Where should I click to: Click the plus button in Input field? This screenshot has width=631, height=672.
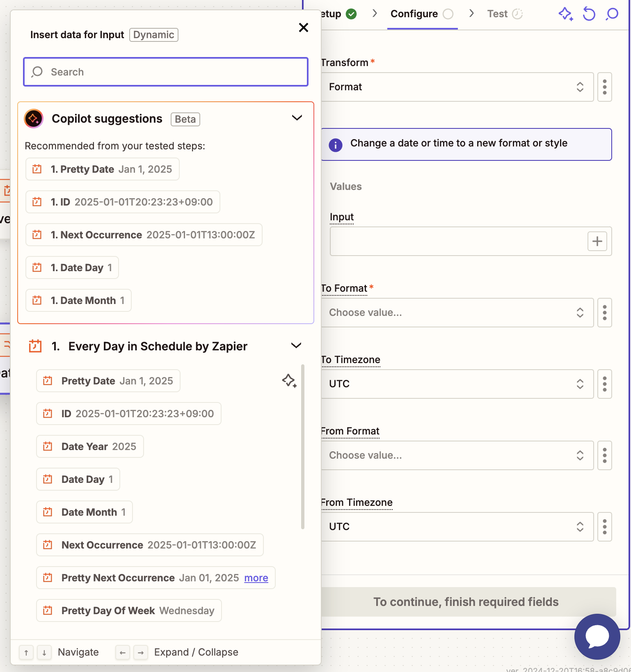(x=597, y=241)
